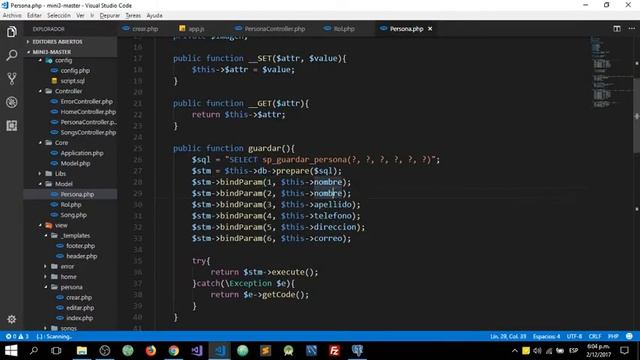Viewport: 640px width, 360px height.
Task: Click the split editor icon
Action: (x=617, y=29)
